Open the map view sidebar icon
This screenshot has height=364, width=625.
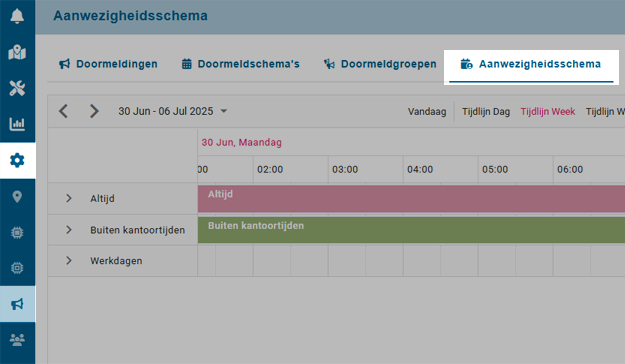(17, 52)
